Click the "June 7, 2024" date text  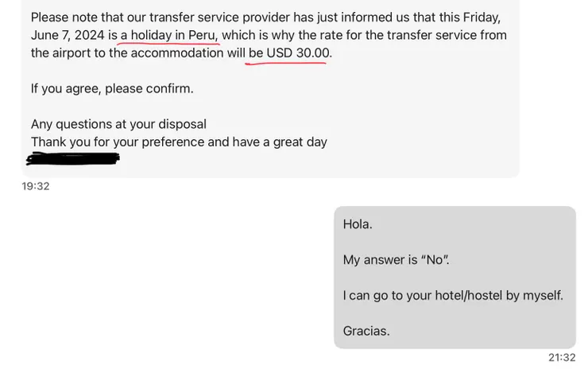[68, 35]
